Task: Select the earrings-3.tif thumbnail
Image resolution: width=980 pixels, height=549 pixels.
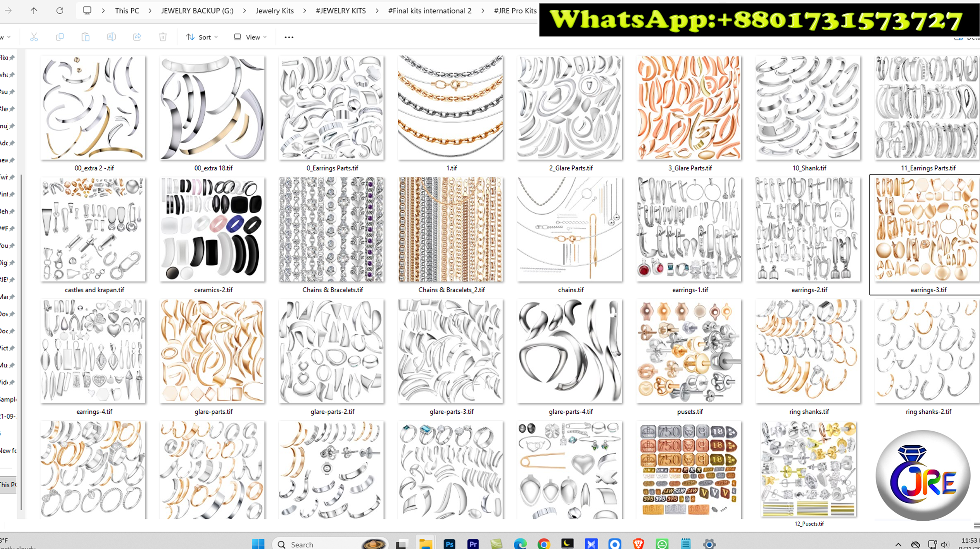Action: tap(927, 230)
